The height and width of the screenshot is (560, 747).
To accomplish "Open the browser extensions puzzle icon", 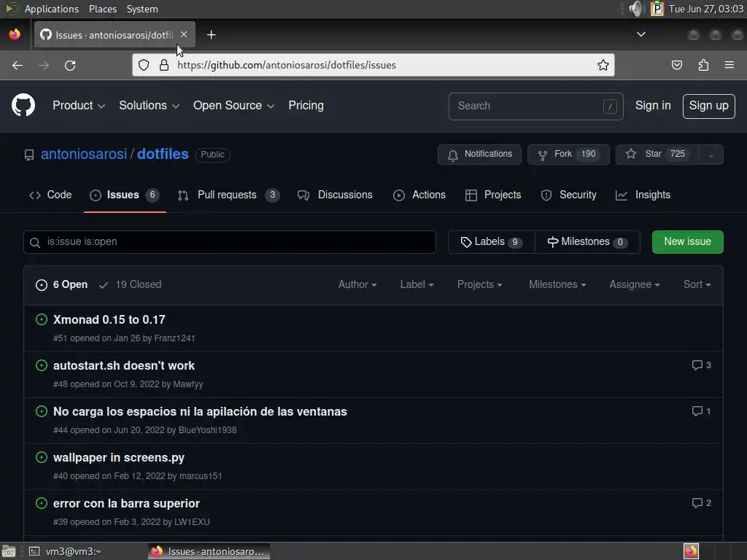I will click(x=703, y=65).
